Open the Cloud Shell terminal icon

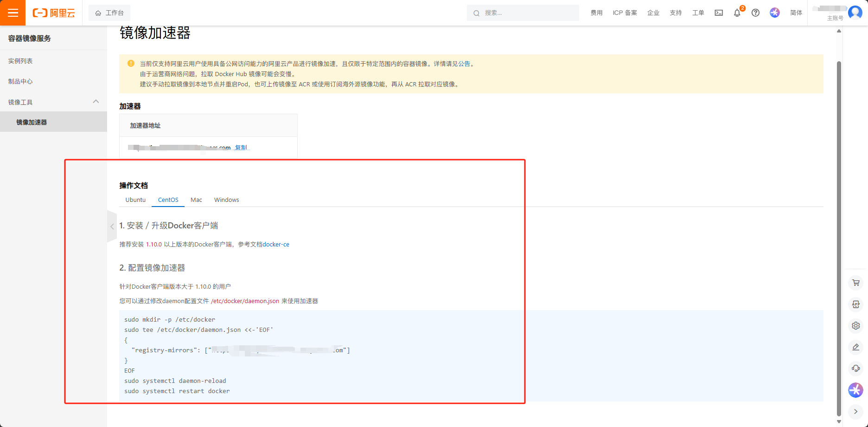[x=718, y=13]
